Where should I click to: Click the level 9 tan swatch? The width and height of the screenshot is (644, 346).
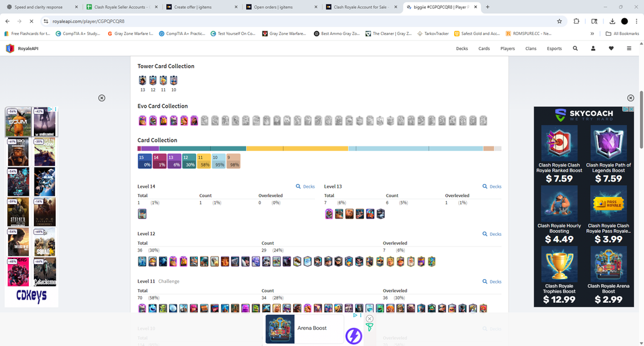(233, 161)
